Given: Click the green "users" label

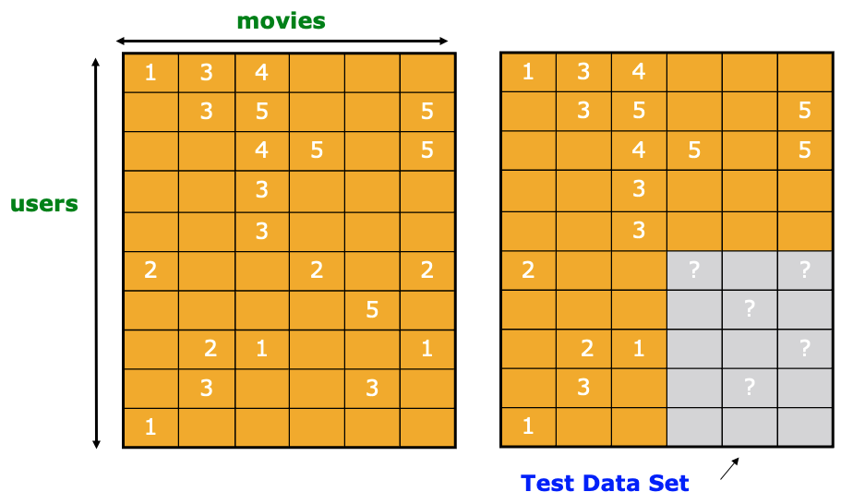Looking at the screenshot, I should (44, 204).
